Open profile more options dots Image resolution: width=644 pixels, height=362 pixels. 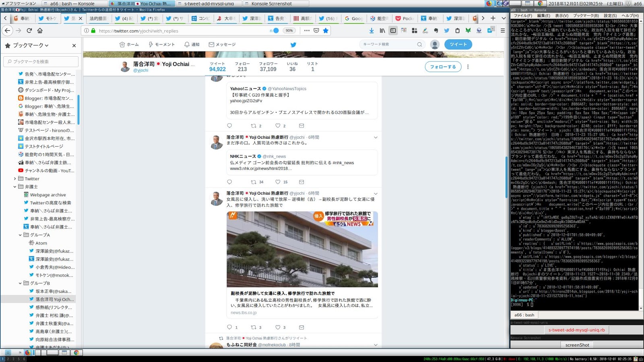click(x=468, y=67)
